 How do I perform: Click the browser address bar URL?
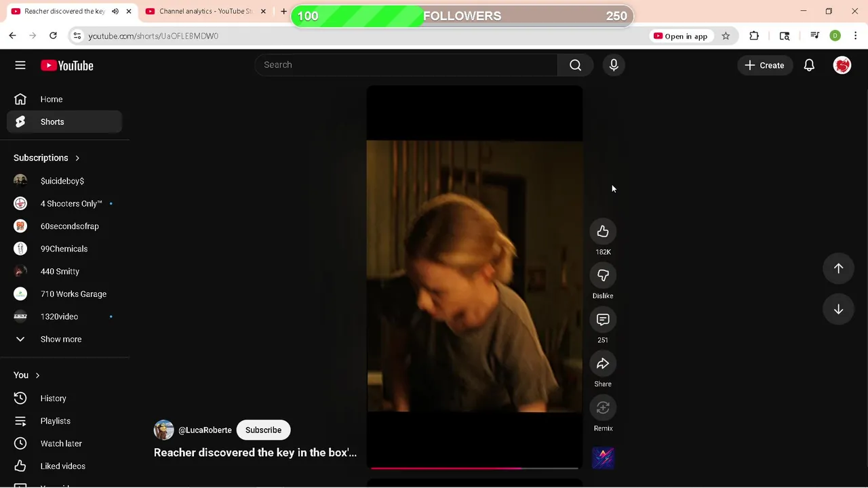click(153, 36)
